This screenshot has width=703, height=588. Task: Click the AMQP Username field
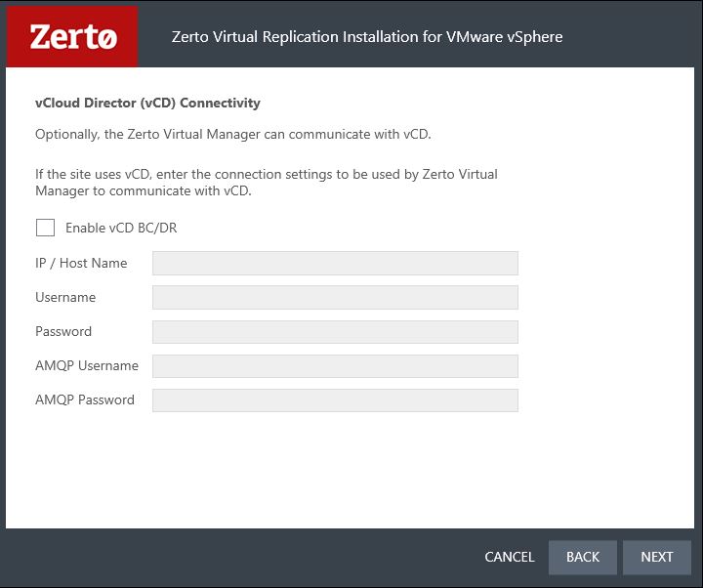335,365
